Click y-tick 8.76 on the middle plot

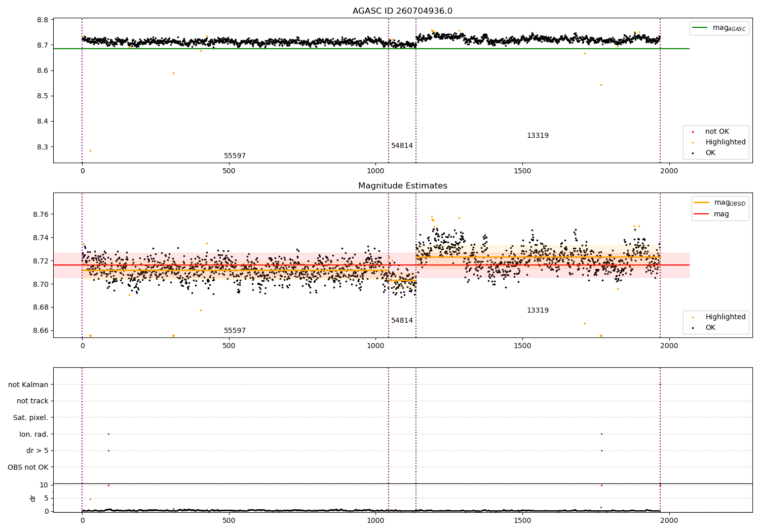(x=41, y=215)
